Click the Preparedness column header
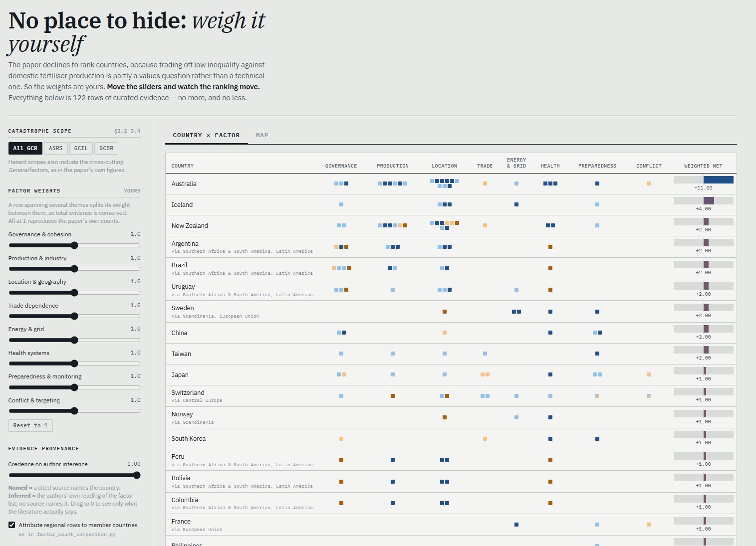 point(597,166)
